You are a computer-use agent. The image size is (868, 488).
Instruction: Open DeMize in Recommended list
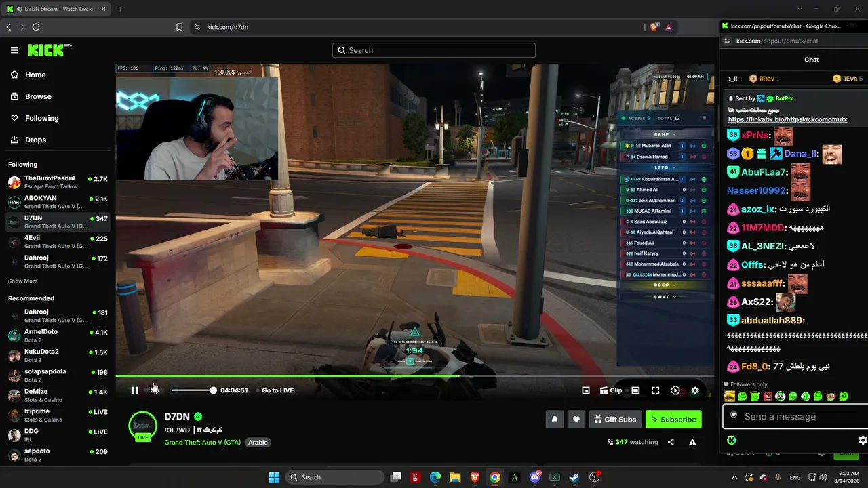pos(58,396)
